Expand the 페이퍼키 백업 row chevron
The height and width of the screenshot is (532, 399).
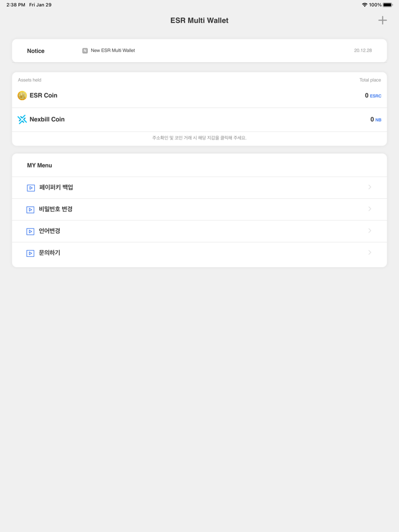pyautogui.click(x=369, y=187)
